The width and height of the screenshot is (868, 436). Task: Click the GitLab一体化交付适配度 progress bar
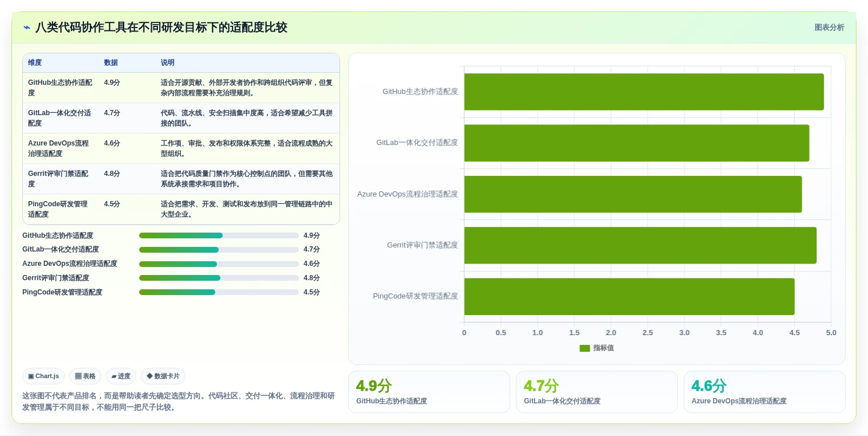[219, 250]
